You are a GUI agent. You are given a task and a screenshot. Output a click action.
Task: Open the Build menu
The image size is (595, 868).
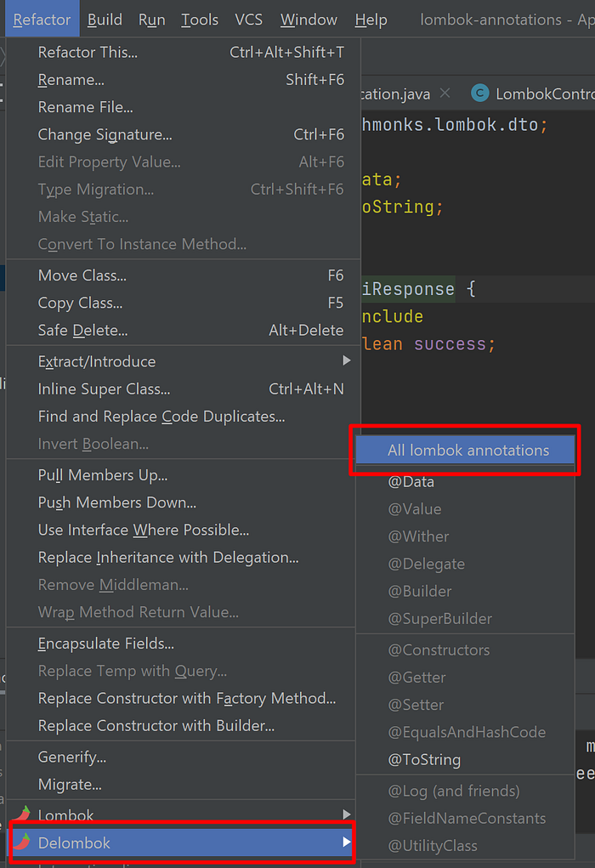pyautogui.click(x=105, y=20)
